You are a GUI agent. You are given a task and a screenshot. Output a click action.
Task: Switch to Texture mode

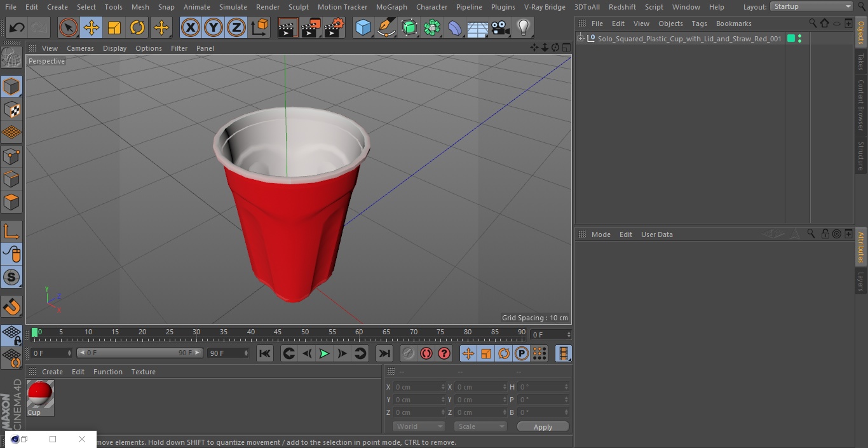click(x=11, y=110)
